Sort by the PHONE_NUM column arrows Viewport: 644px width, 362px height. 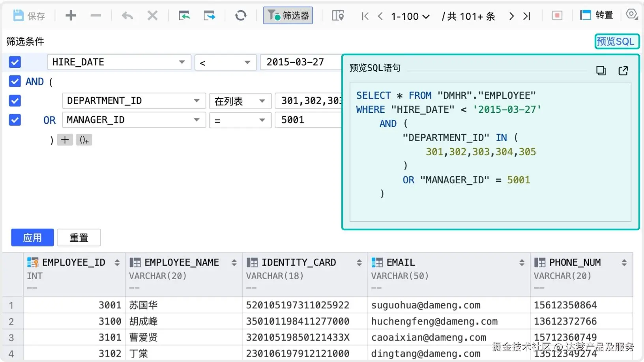tap(624, 263)
